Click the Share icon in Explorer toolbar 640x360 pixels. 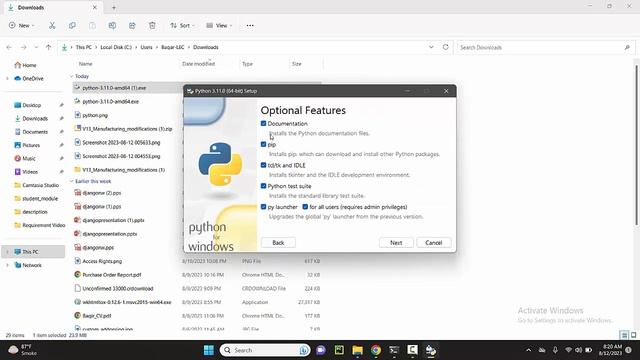point(132,25)
